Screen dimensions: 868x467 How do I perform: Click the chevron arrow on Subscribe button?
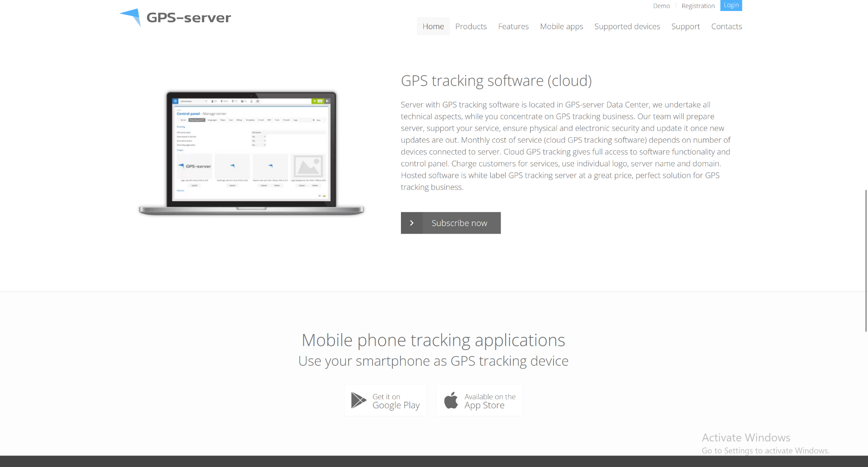[412, 223]
